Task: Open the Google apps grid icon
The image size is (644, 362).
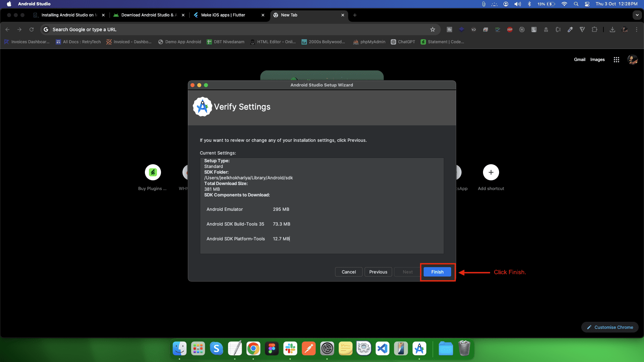Action: point(616,60)
